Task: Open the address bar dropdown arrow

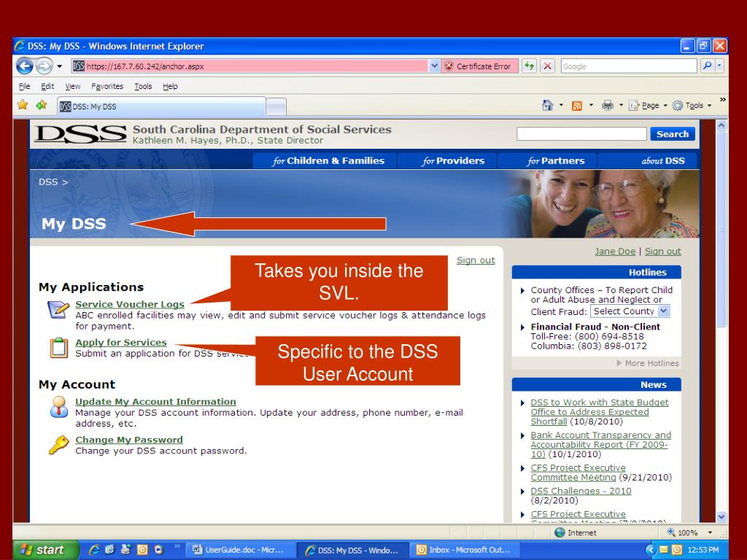Action: coord(434,66)
